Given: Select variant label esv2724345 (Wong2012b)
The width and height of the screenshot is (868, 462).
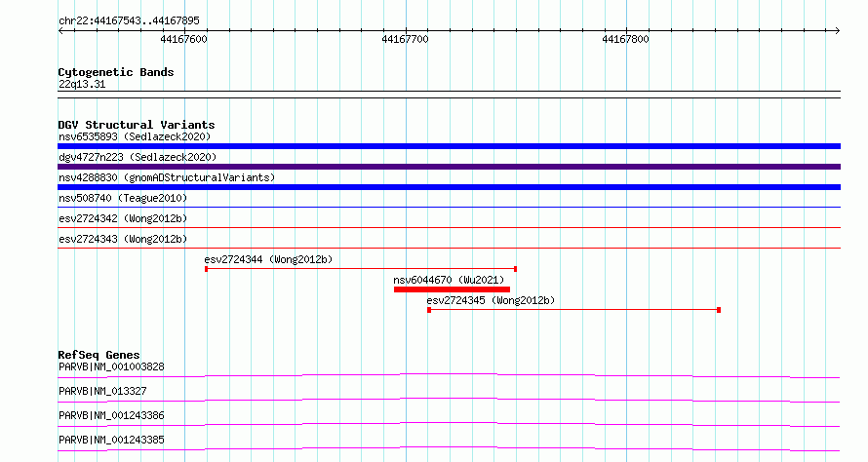Looking at the screenshot, I should (x=491, y=300).
